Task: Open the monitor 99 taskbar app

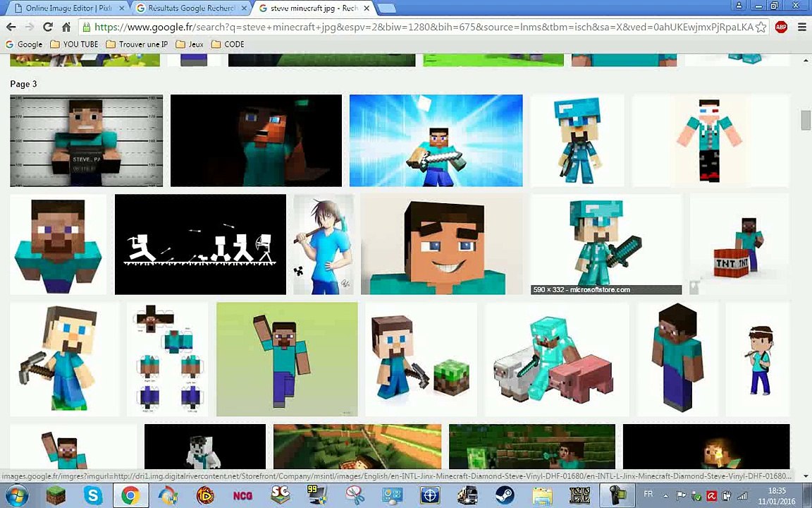Action: pyautogui.click(x=317, y=496)
